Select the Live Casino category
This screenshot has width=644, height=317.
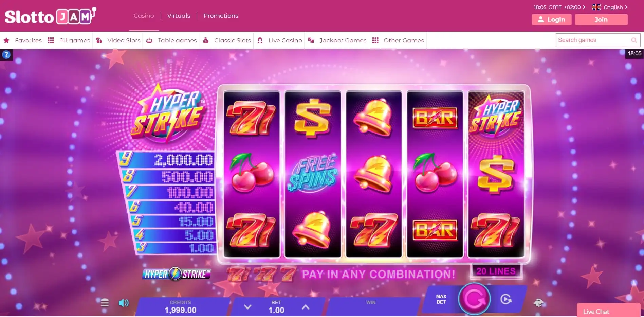coord(280,40)
